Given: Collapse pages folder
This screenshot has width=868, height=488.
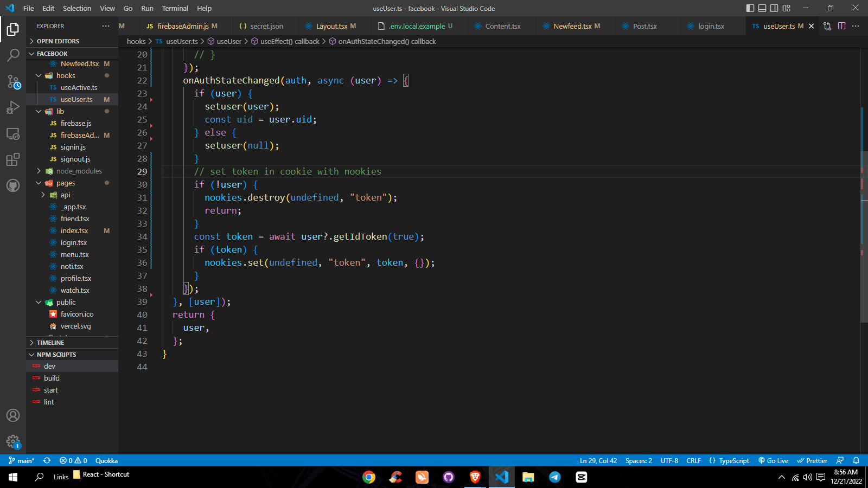Looking at the screenshot, I should point(72,183).
